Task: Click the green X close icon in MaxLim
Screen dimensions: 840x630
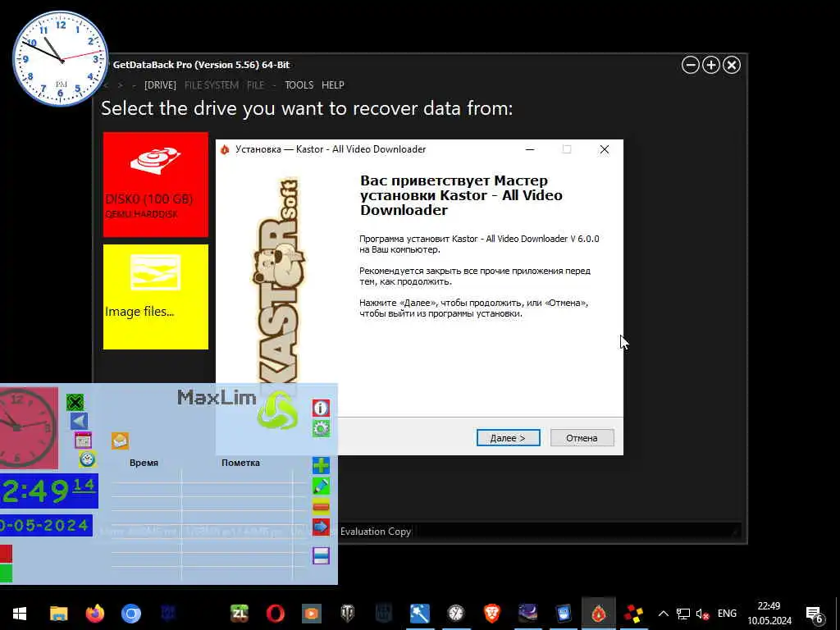Action: coord(75,402)
